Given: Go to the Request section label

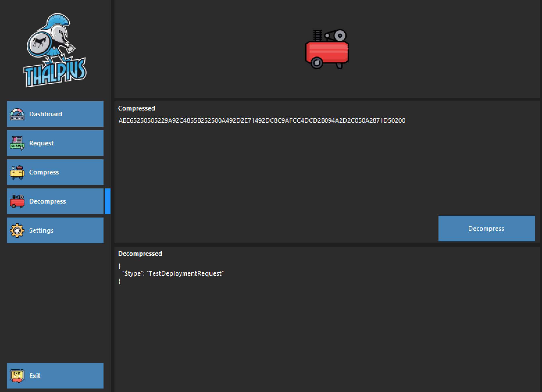Looking at the screenshot, I should (x=41, y=143).
